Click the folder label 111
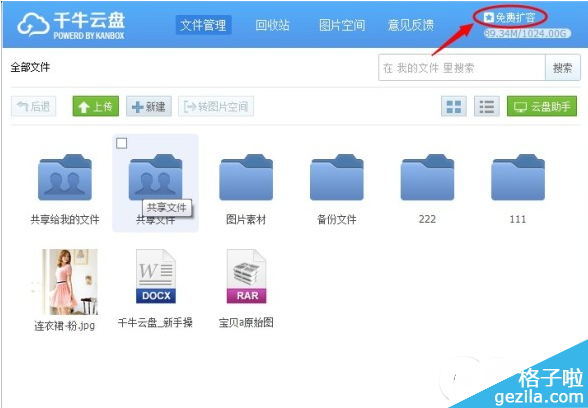This screenshot has width=588, height=408. [x=518, y=219]
